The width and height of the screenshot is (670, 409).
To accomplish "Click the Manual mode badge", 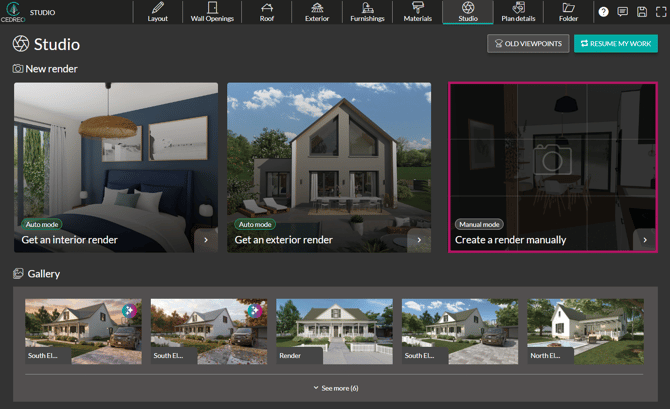I will point(479,224).
